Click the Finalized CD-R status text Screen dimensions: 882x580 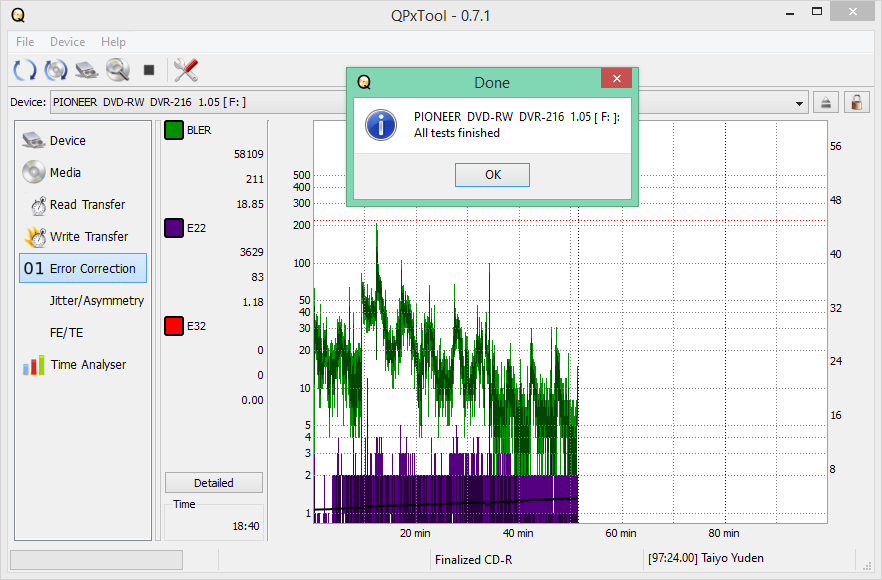pos(473,560)
